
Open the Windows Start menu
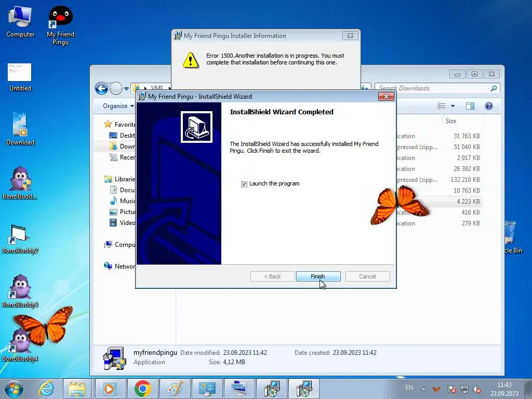[14, 389]
